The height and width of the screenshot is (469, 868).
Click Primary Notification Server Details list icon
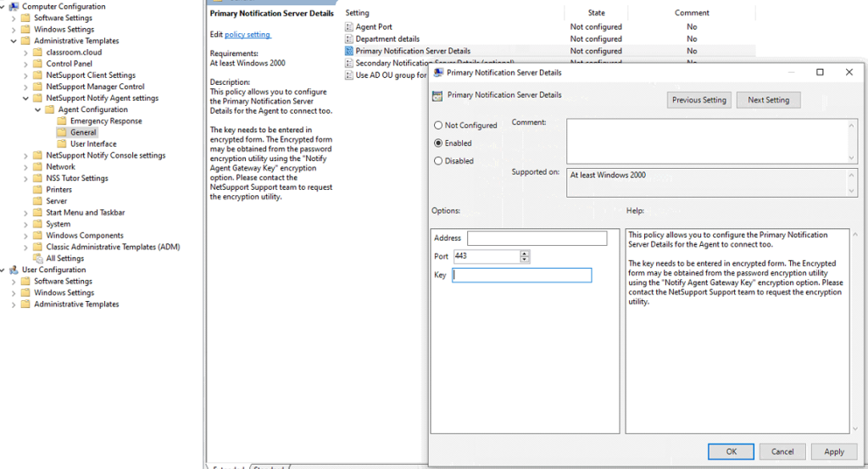tap(348, 51)
